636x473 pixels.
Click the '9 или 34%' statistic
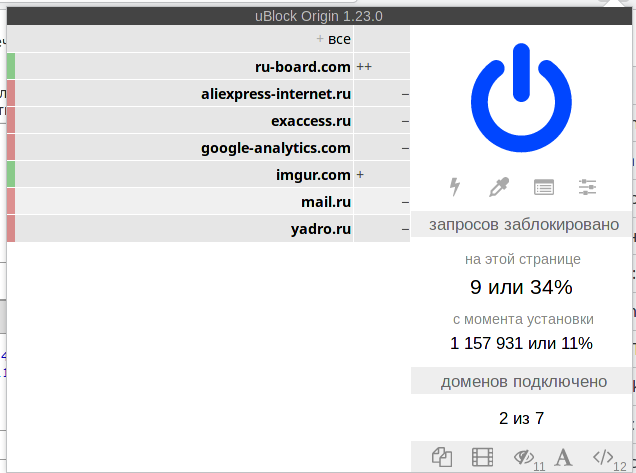[x=521, y=287]
